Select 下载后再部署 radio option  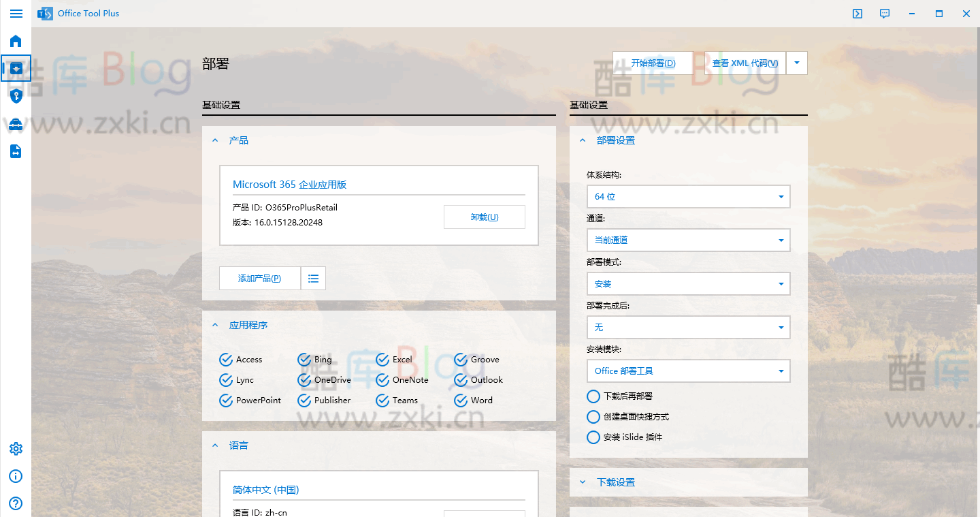(x=593, y=396)
